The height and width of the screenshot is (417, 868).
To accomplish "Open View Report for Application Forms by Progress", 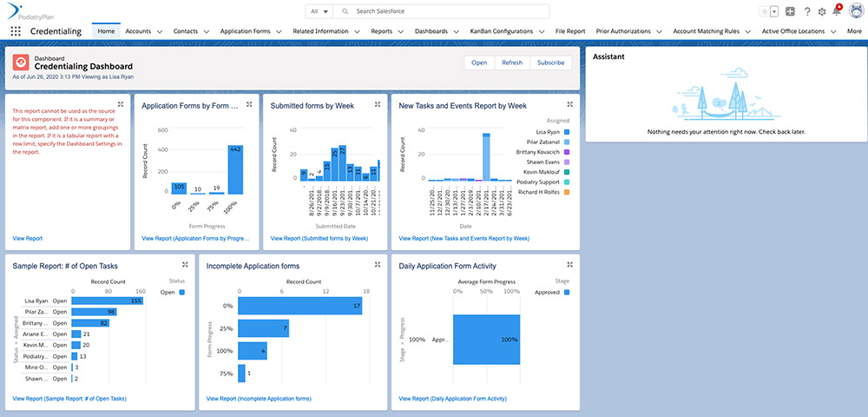I will (196, 239).
